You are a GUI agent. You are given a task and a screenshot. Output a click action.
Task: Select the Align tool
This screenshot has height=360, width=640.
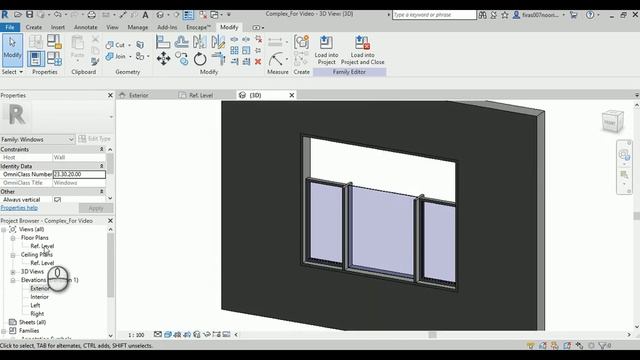163,42
